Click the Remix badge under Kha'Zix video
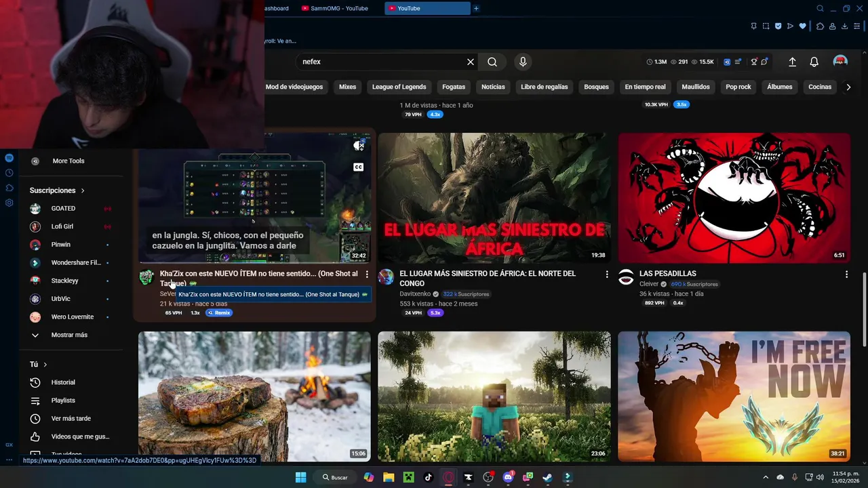Screen dimensions: 868x488 point(219,313)
